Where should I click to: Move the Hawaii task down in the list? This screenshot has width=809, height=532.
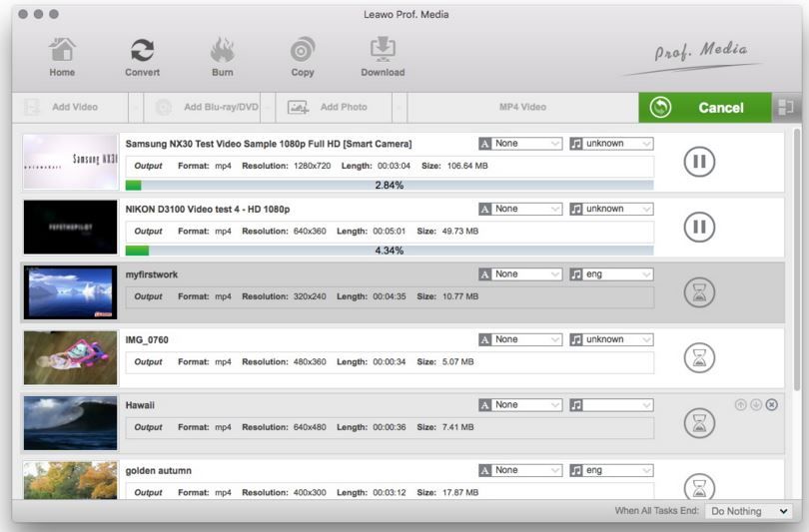tap(756, 404)
